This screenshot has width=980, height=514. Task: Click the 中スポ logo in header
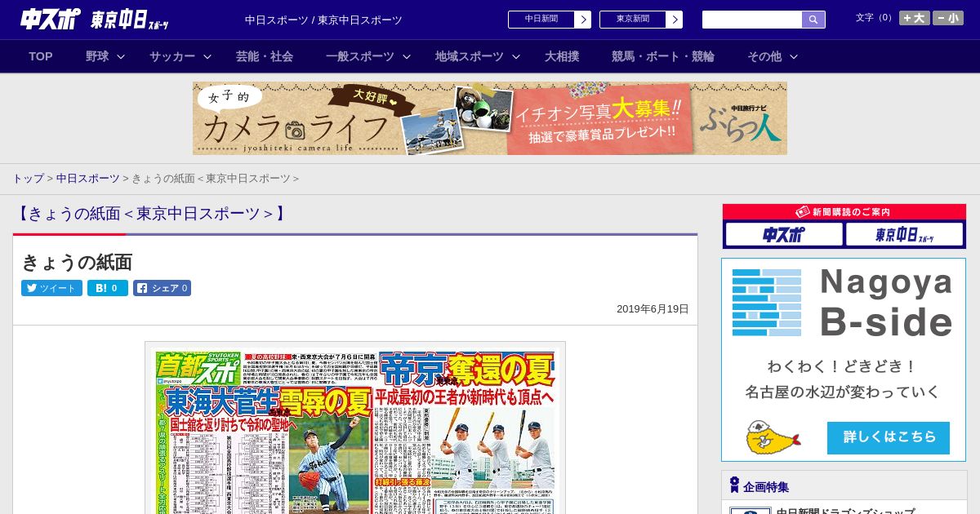[x=51, y=19]
